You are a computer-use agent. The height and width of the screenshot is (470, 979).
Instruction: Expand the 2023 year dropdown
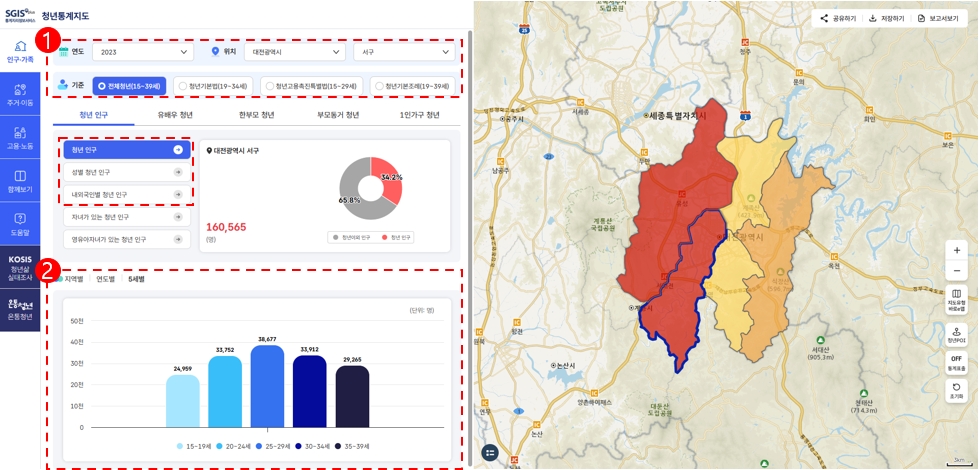coord(142,52)
